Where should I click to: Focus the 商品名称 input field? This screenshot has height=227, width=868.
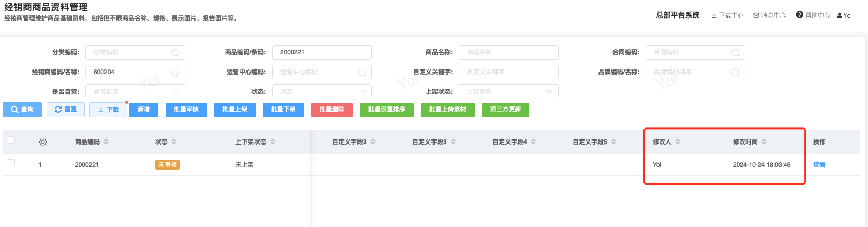(x=508, y=52)
